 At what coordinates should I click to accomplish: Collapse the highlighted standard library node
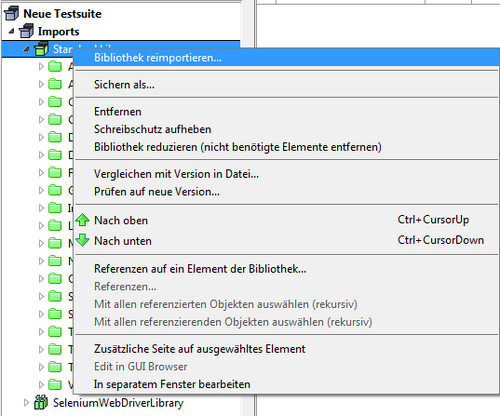click(x=26, y=49)
